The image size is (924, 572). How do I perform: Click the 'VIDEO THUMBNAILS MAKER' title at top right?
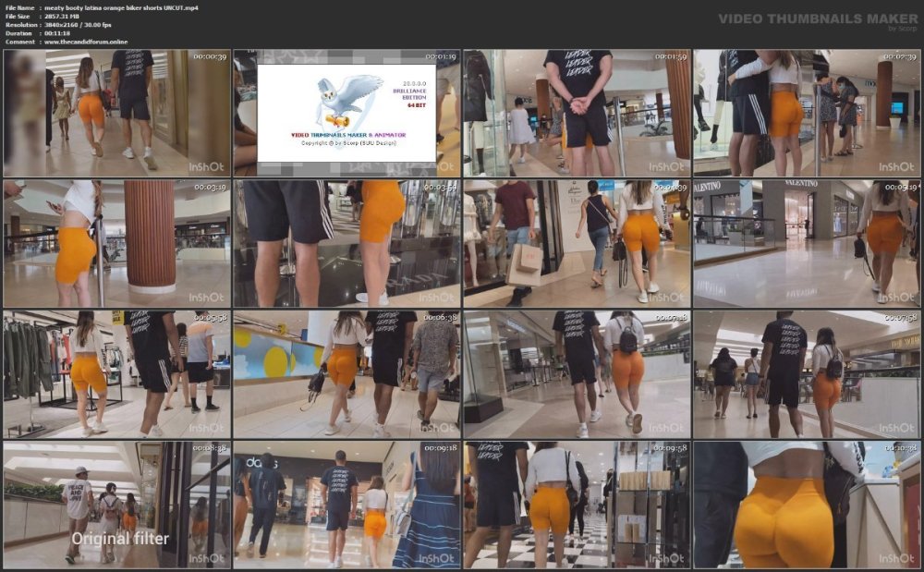pos(818,18)
